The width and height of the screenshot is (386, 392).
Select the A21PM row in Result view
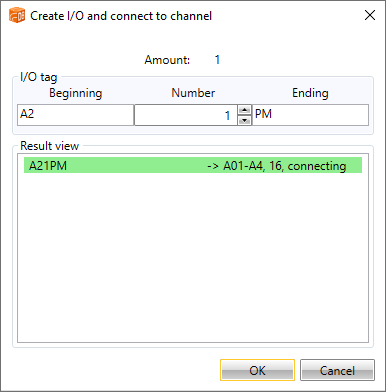(x=193, y=165)
